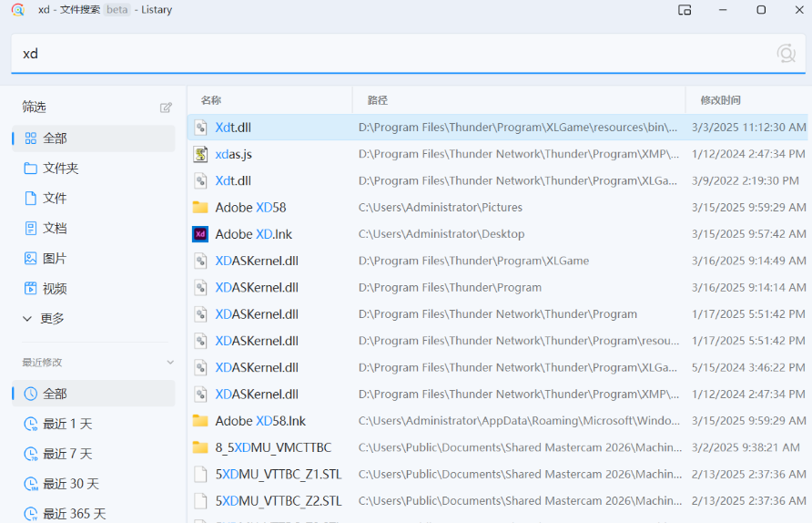The width and height of the screenshot is (812, 523).
Task: Select the 图片 filter
Action: (55, 259)
